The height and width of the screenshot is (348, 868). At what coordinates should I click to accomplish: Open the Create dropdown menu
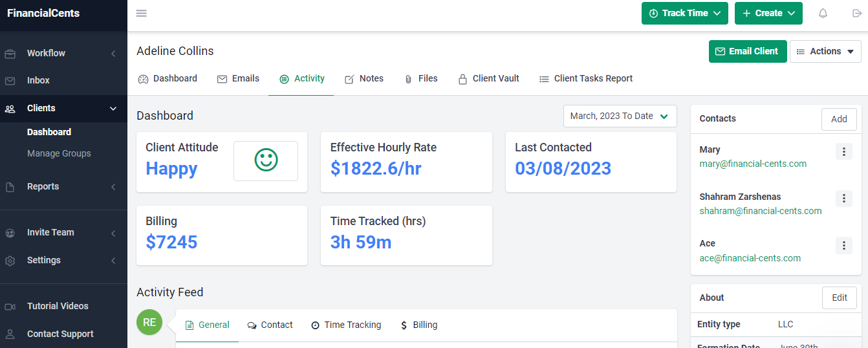(768, 14)
